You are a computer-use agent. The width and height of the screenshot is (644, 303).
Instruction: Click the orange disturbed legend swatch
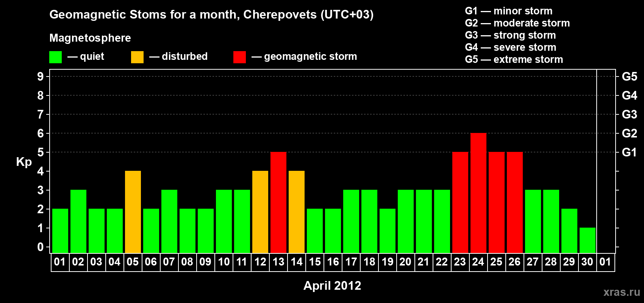[137, 57]
